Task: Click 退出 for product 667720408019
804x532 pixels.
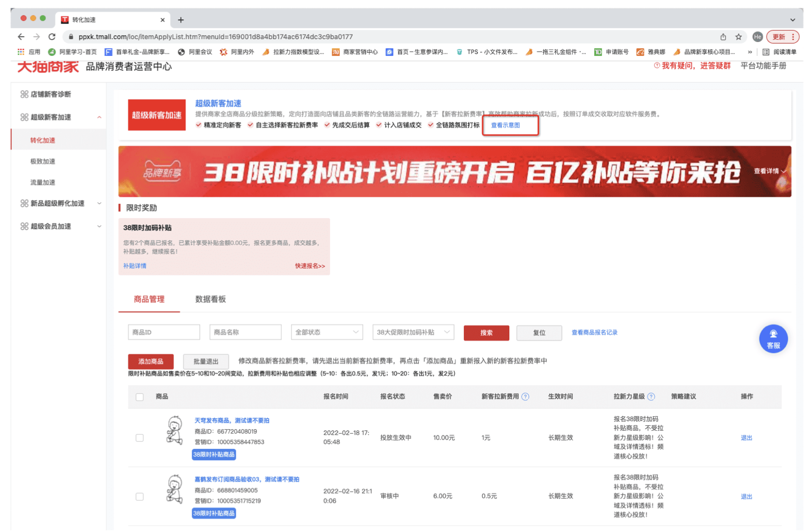Action: [x=746, y=438]
